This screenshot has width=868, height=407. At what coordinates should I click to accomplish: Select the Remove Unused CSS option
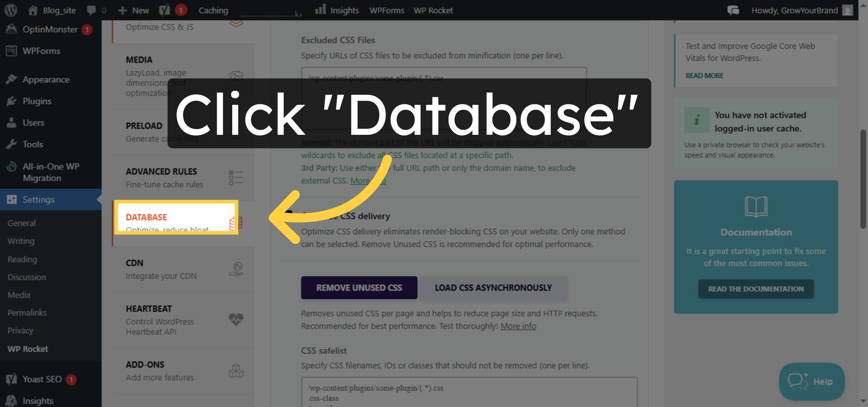[359, 287]
